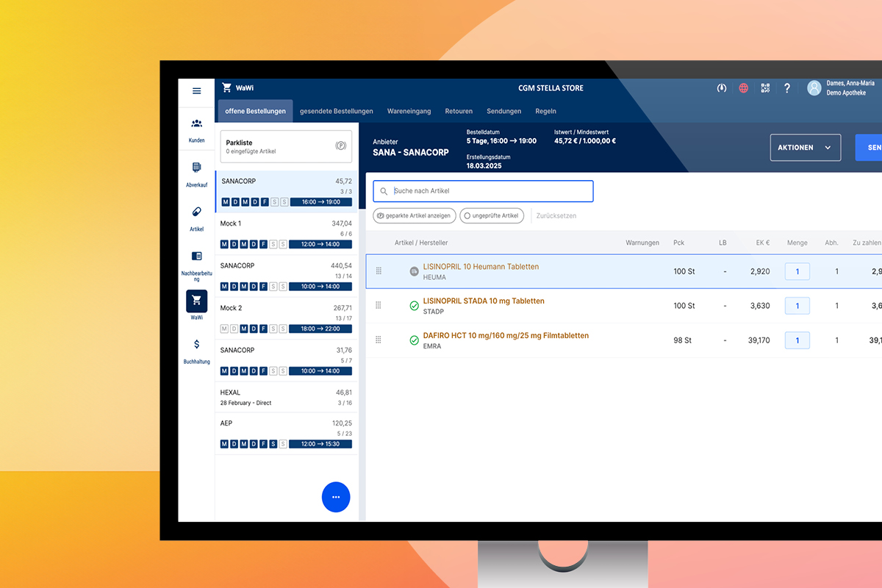The height and width of the screenshot is (588, 882).
Task: Select WaWi cart icon in sidebar
Action: point(196,301)
